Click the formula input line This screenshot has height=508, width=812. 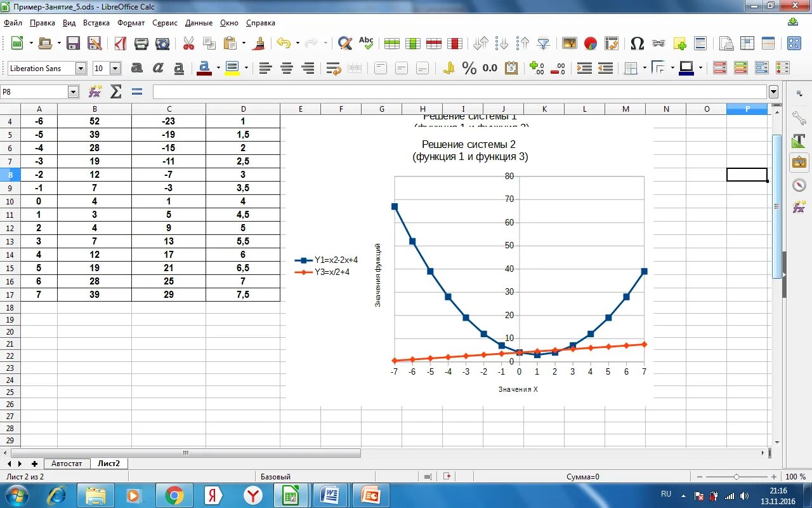pyautogui.click(x=460, y=92)
